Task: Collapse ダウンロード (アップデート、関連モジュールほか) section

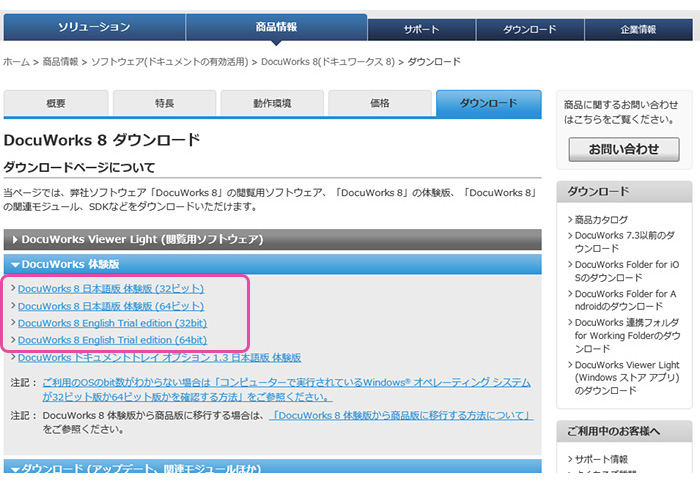Action: tap(272, 467)
